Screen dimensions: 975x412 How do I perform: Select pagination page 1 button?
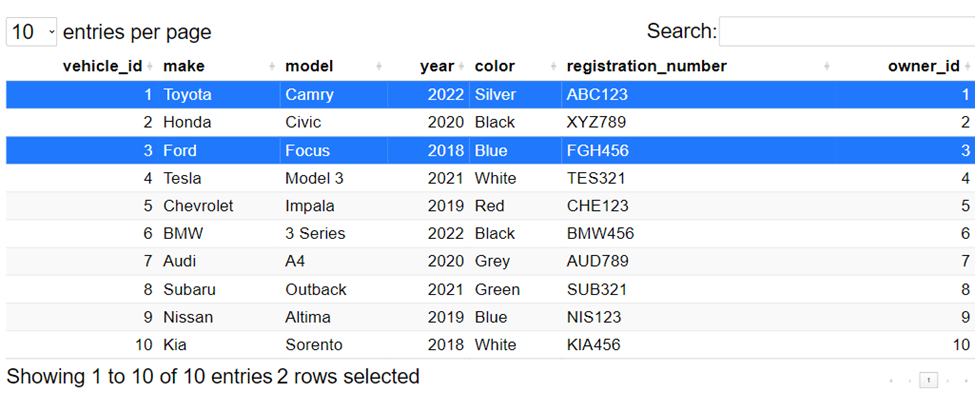pos(928,380)
